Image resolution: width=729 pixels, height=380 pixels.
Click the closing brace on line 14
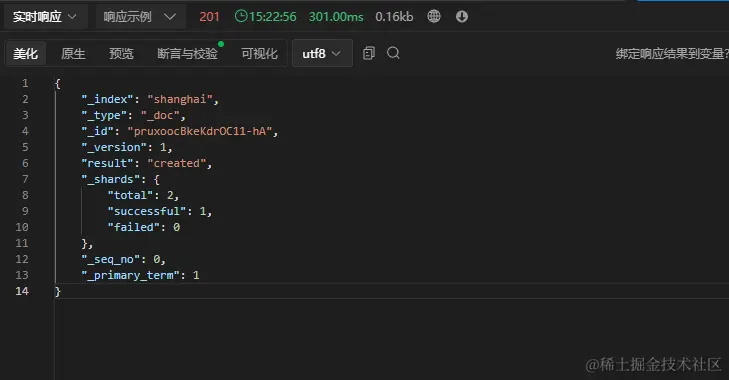58,291
